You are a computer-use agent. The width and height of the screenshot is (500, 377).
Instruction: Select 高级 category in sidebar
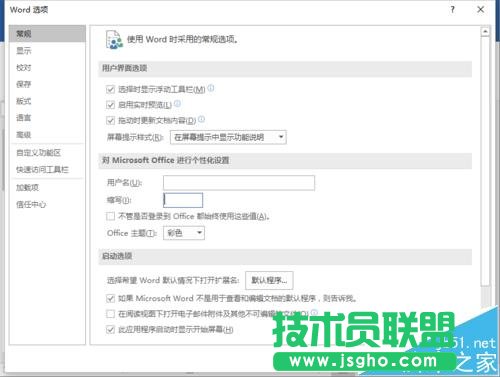click(x=47, y=135)
